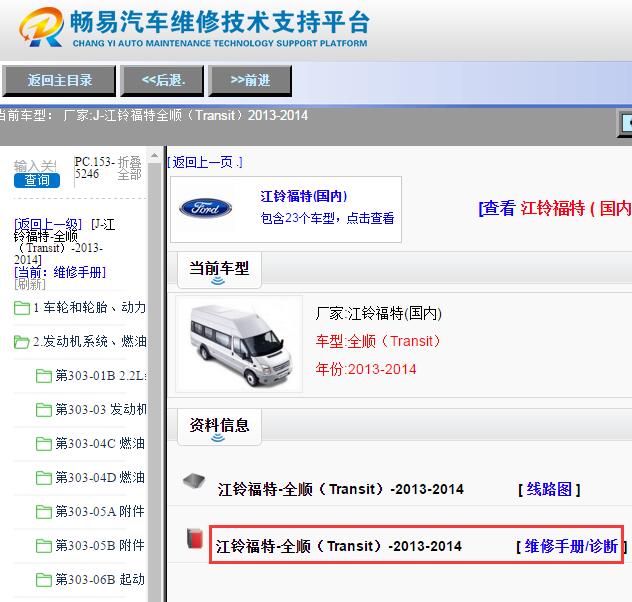
Task: Click the blue 查询 search button
Action: click(x=37, y=180)
